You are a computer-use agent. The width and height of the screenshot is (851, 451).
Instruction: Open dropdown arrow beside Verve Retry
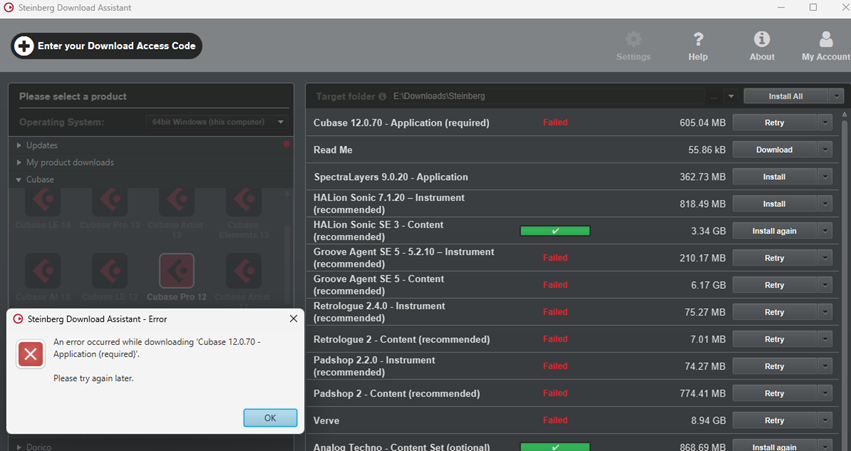(825, 421)
